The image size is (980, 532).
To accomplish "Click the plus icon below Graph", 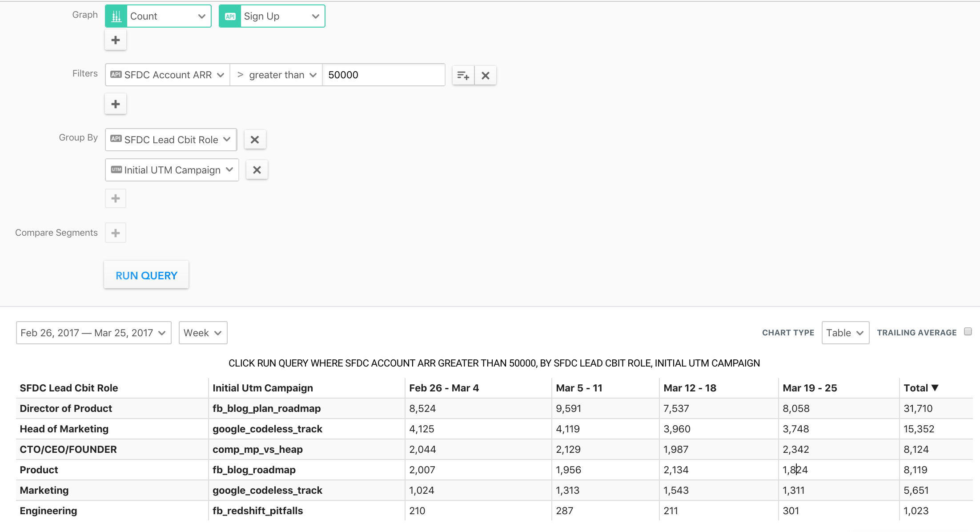I will click(x=116, y=40).
